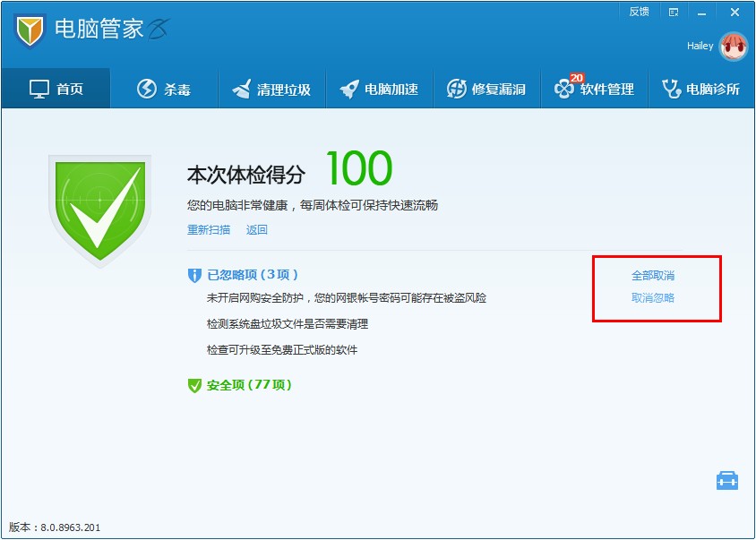Switch to the 首页 tab
The width and height of the screenshot is (756, 540).
(56, 89)
